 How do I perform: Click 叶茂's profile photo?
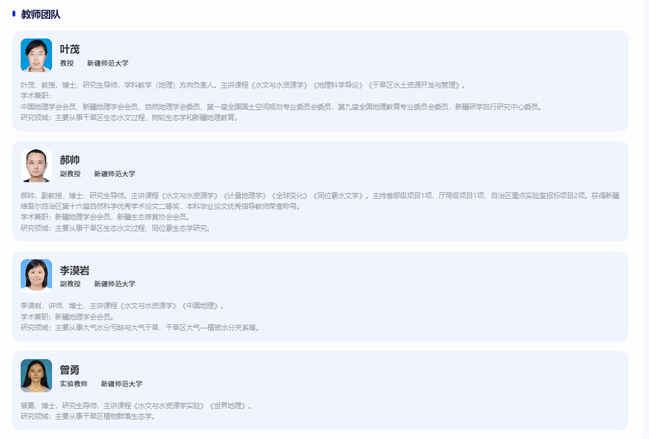pos(36,55)
